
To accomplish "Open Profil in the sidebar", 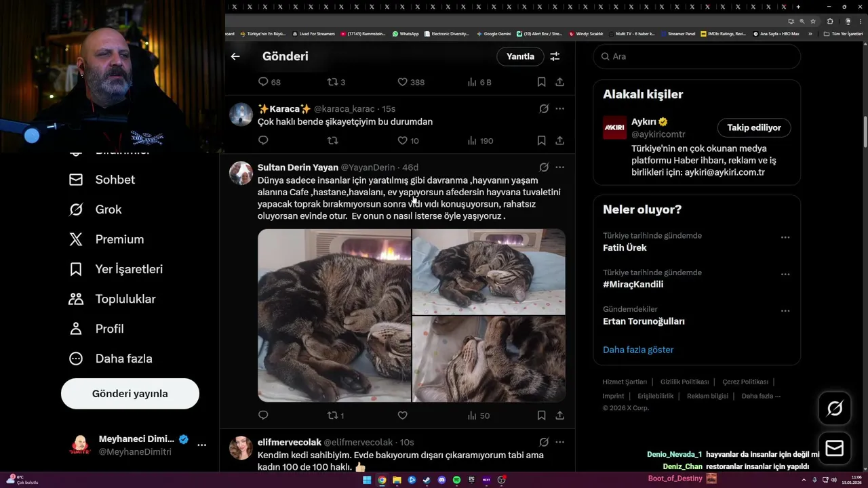I will coord(96,329).
